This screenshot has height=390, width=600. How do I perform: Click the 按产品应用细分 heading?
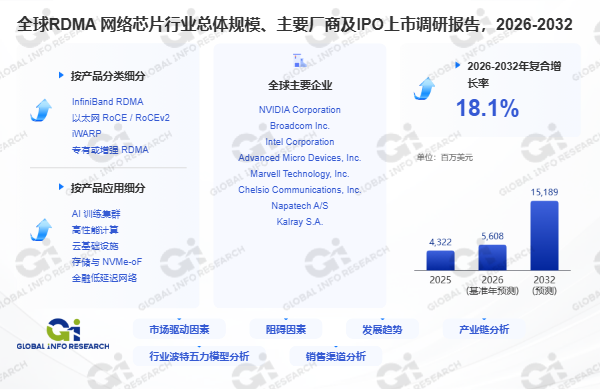click(x=108, y=188)
